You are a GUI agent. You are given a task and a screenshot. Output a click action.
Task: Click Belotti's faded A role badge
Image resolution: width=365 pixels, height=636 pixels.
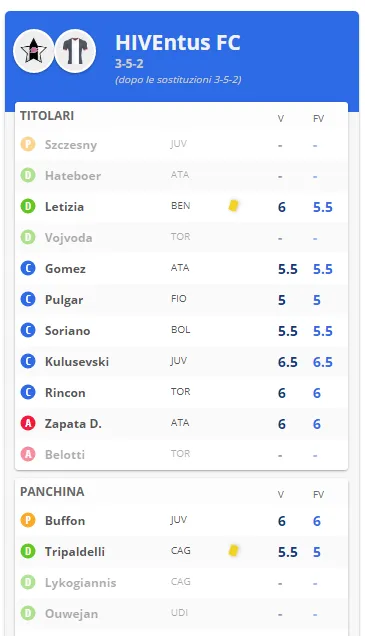coord(28,454)
